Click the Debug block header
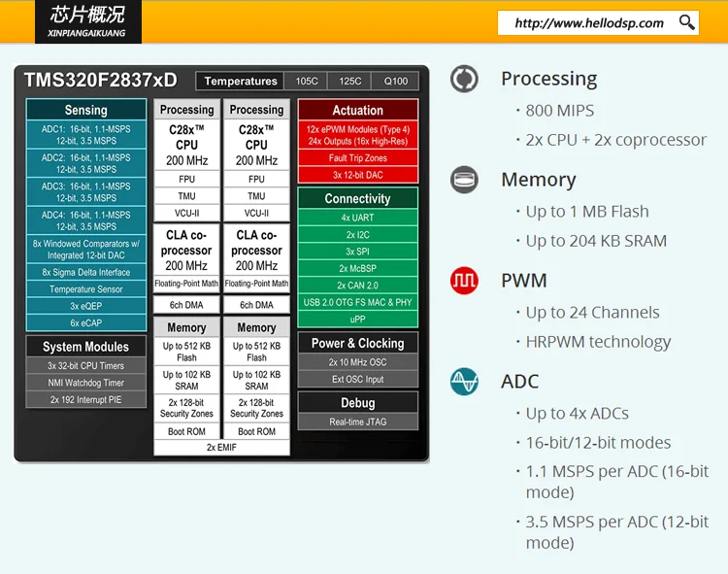Viewport: 728px width, 574px height. click(x=357, y=403)
